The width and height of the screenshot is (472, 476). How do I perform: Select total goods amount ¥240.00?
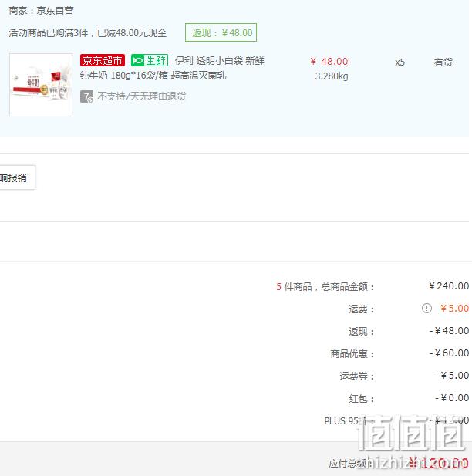click(449, 285)
